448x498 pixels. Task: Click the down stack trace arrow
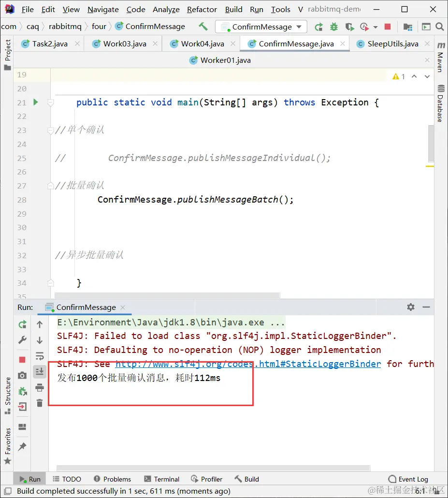40,340
